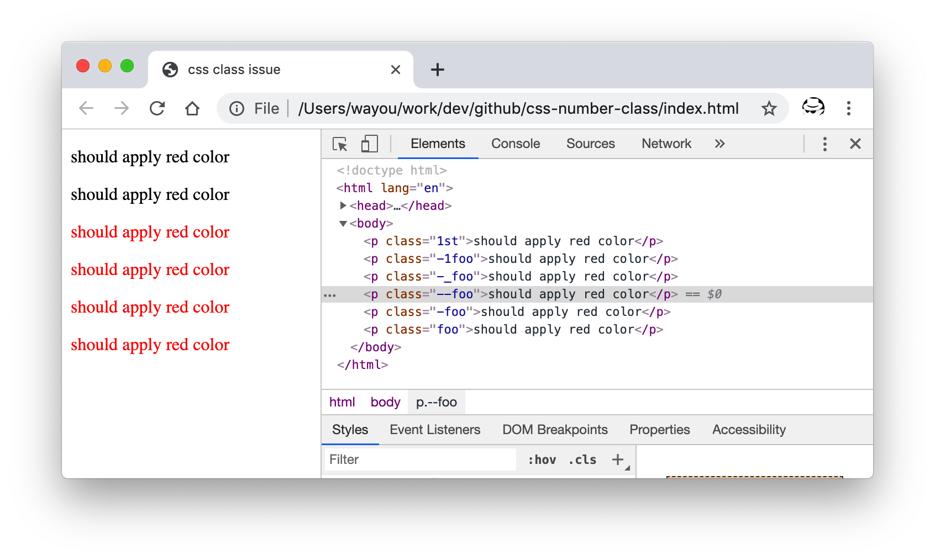Switch to the Console panel
Viewport: 935px width, 560px height.
516,144
